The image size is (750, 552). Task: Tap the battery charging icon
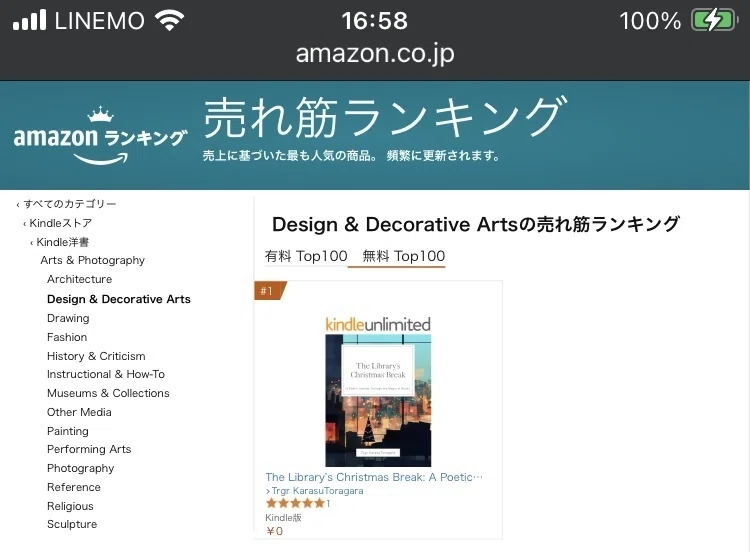pos(714,21)
